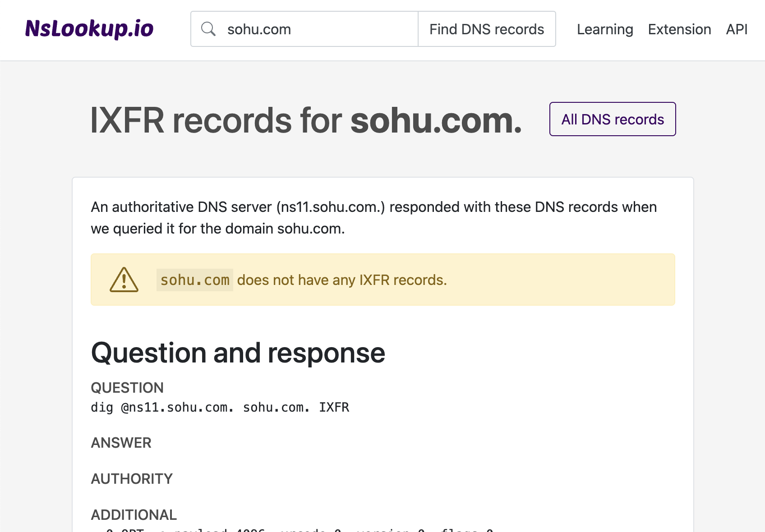Click the AUTHORITY section label
Image resolution: width=765 pixels, height=532 pixels.
[131, 478]
